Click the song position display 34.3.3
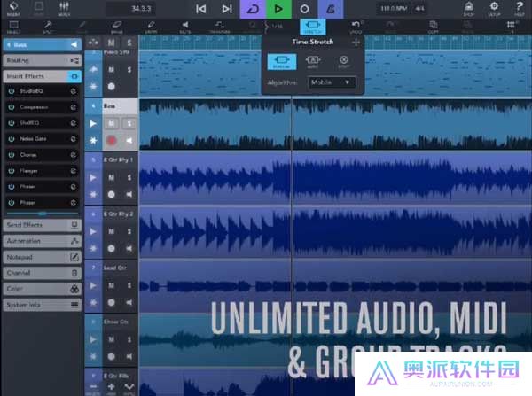This screenshot has width=532, height=396. pyautogui.click(x=131, y=9)
